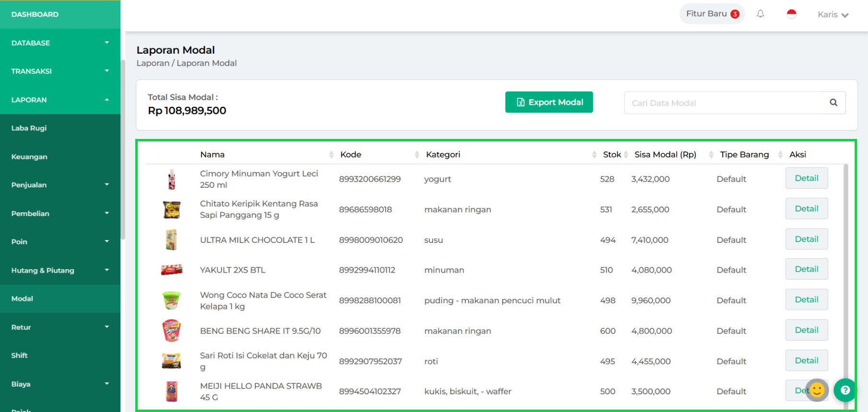Open the Karis user dropdown
868x412 pixels.
click(x=833, y=14)
